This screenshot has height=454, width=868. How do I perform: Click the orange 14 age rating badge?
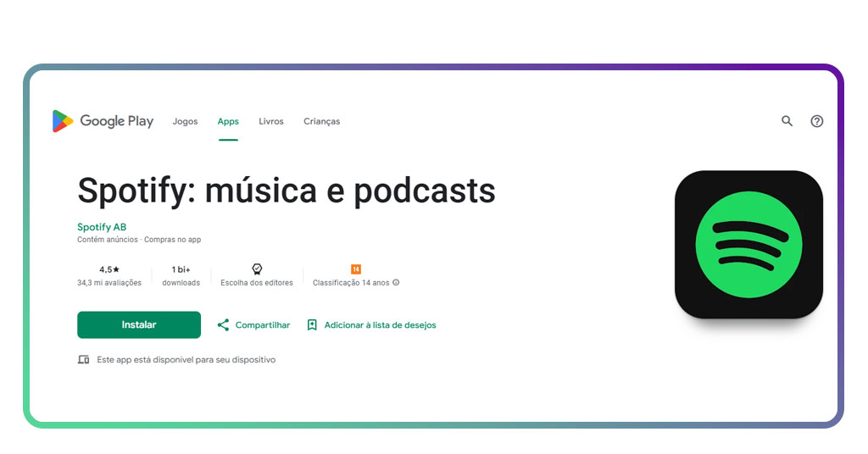click(x=356, y=269)
